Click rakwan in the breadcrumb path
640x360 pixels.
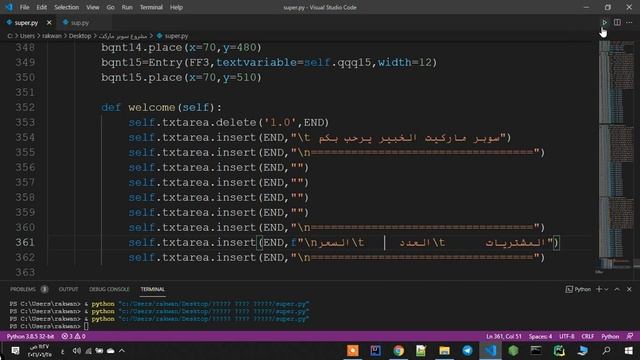click(x=52, y=36)
